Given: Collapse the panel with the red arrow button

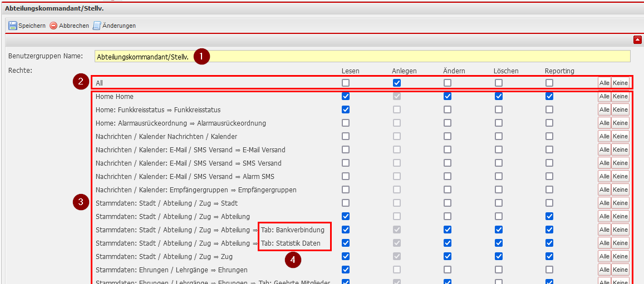Looking at the screenshot, I should pos(637,39).
